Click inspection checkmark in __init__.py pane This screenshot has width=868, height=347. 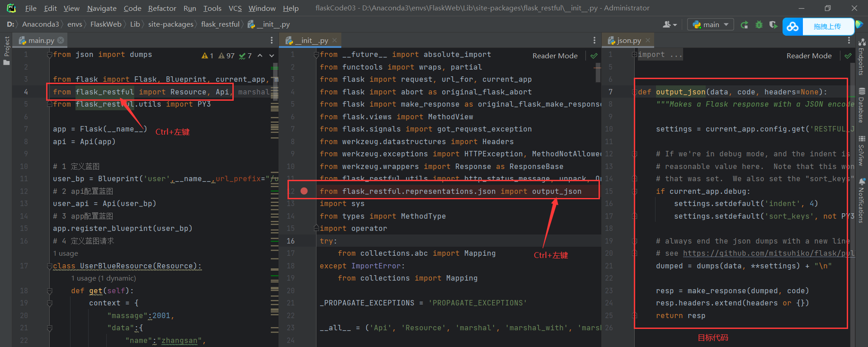tap(594, 56)
